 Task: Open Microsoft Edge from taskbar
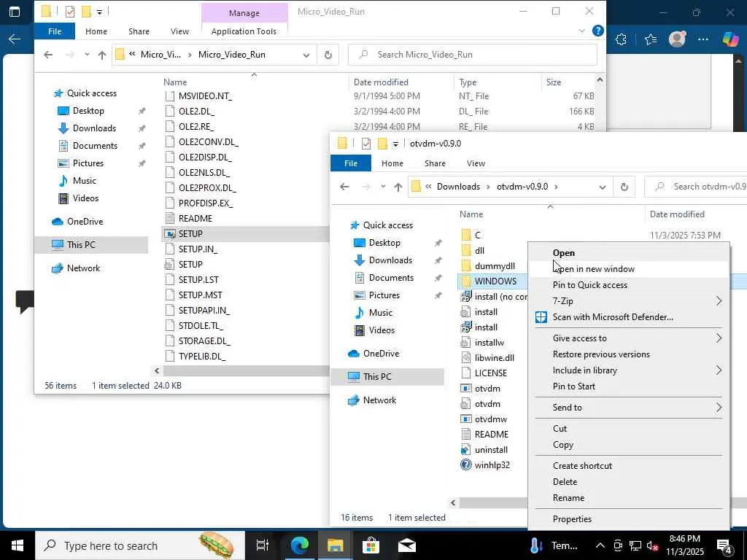[x=300, y=545]
